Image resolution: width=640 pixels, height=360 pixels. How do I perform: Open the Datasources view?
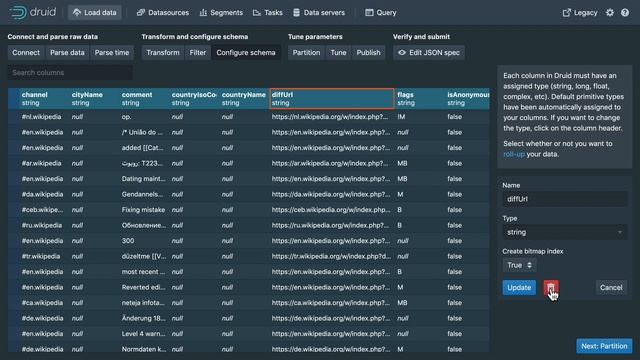[163, 13]
